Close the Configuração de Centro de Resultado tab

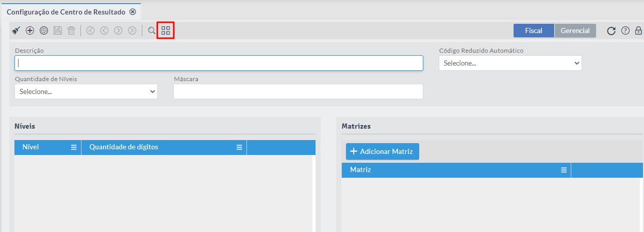coord(133,11)
